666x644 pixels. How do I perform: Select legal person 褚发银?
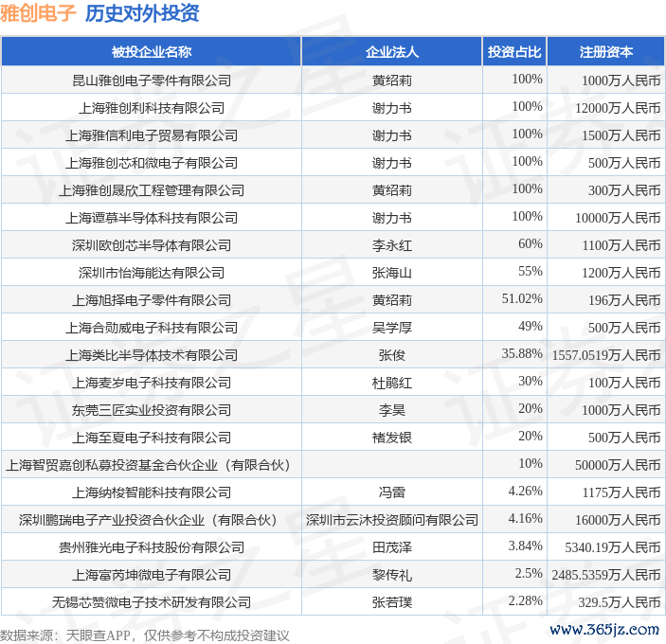click(392, 438)
